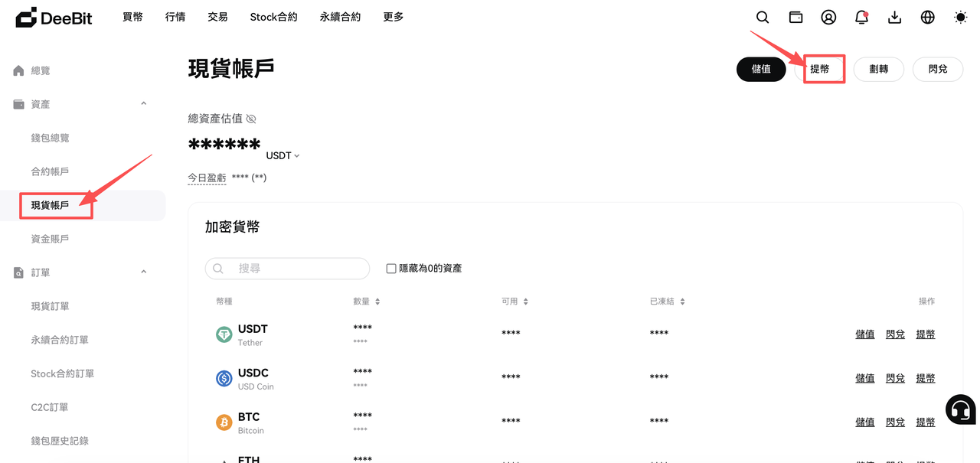The width and height of the screenshot is (980, 463).
Task: Click 提幣 link in USDT row
Action: point(926,334)
